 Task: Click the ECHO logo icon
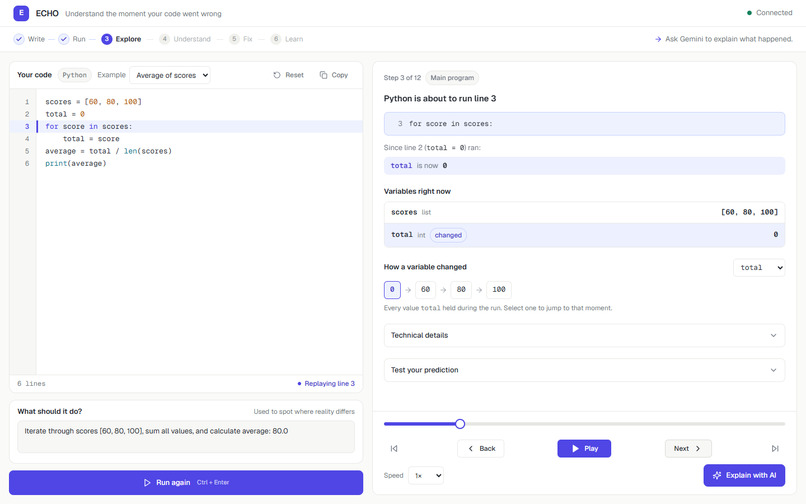point(21,13)
